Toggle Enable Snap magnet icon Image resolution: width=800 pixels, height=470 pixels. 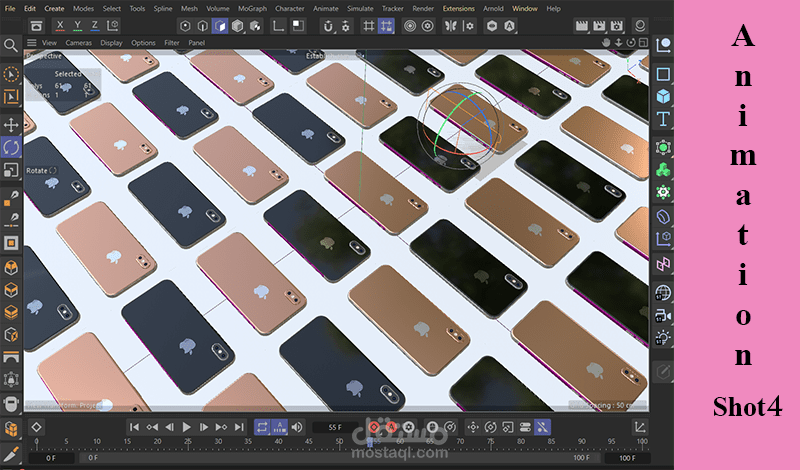point(329,26)
